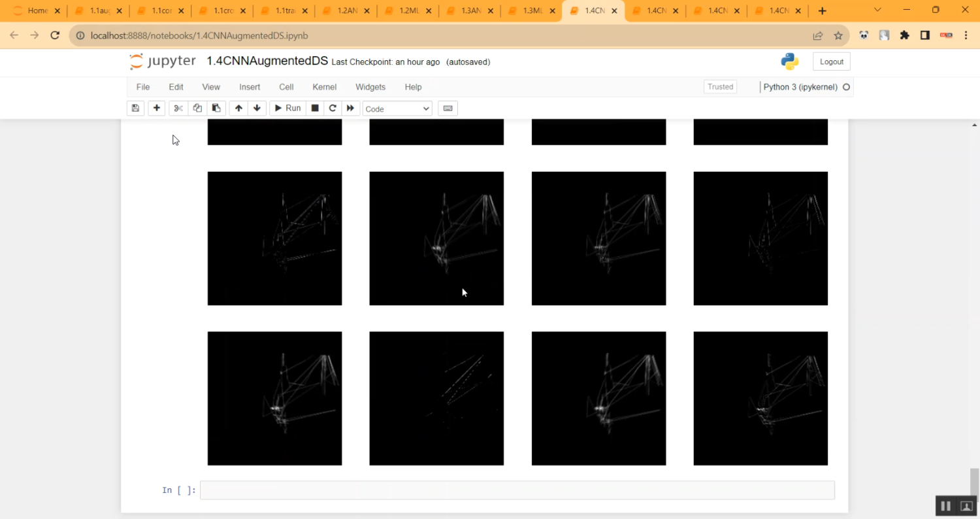980x519 pixels.
Task: Close the 1.2AN tab
Action: tap(366, 11)
